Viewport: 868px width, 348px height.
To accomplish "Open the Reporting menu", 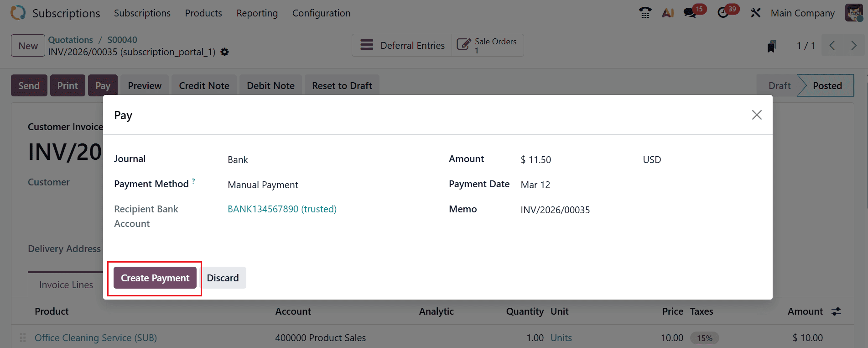I will click(x=257, y=13).
